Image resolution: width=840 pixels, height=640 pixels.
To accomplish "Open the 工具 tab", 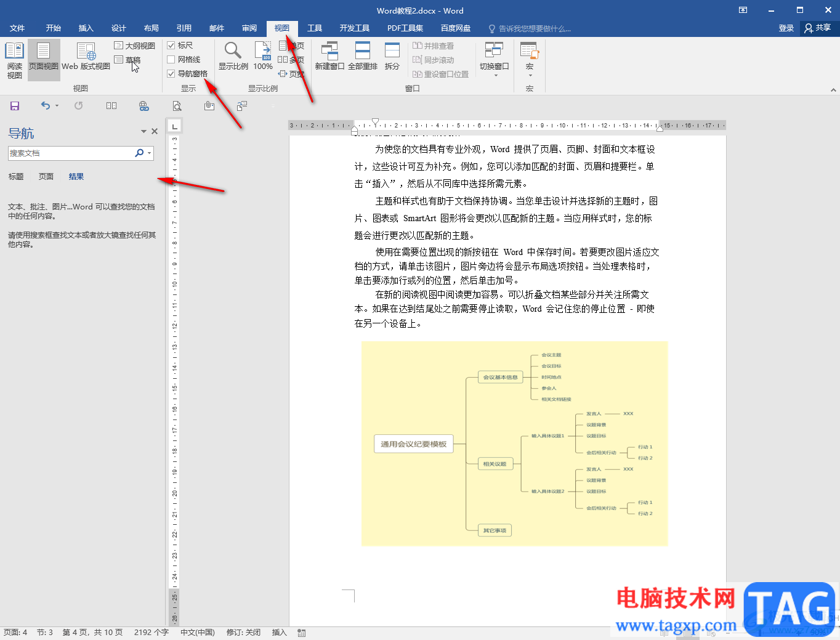I will 315,28.
